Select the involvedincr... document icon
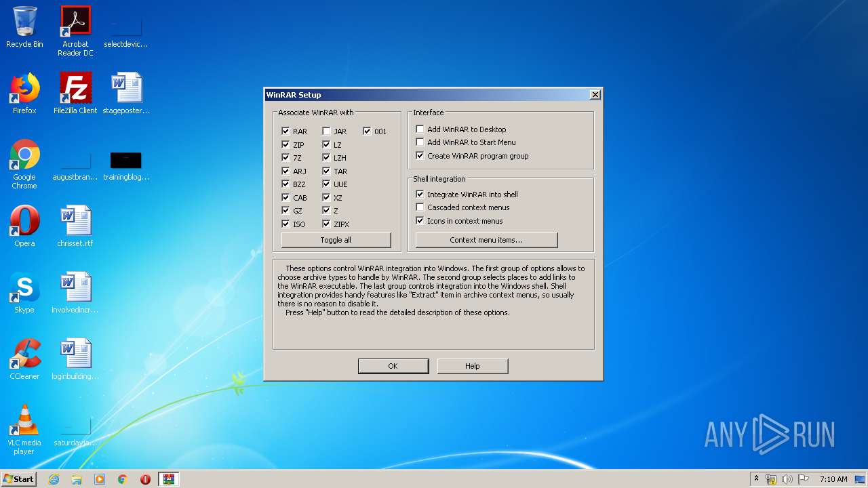The width and height of the screenshot is (868, 488). click(x=75, y=293)
